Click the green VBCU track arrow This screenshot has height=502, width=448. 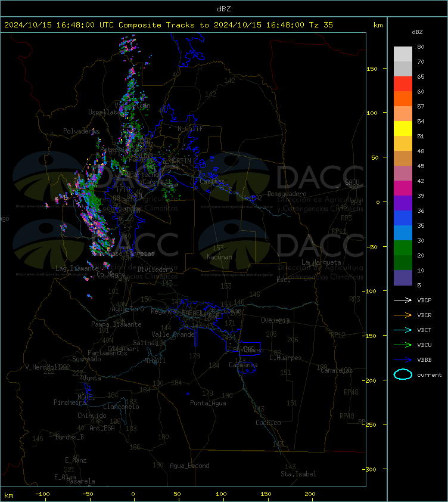click(x=403, y=345)
